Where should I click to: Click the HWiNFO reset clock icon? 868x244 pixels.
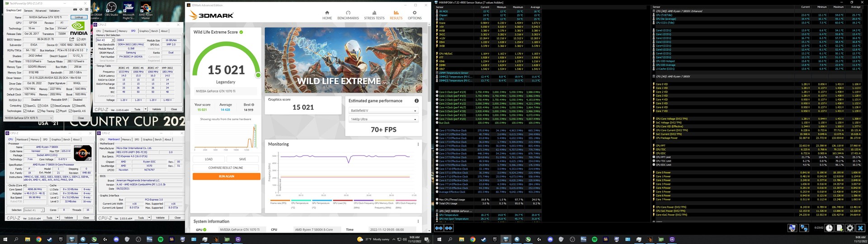click(x=829, y=228)
